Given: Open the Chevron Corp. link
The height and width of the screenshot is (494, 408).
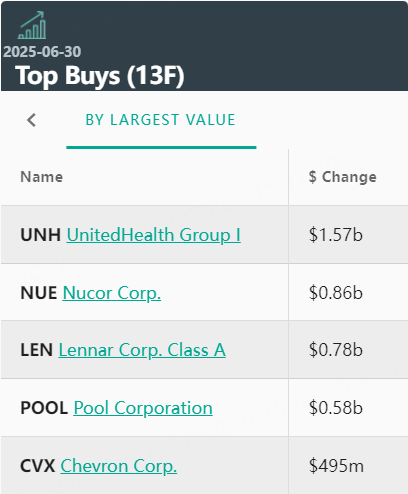Looking at the screenshot, I should tap(118, 466).
